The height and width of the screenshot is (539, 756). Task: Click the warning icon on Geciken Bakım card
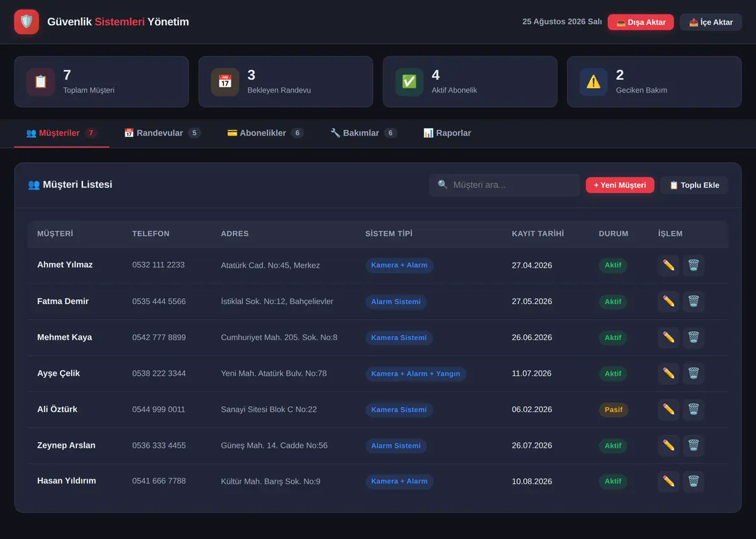593,82
